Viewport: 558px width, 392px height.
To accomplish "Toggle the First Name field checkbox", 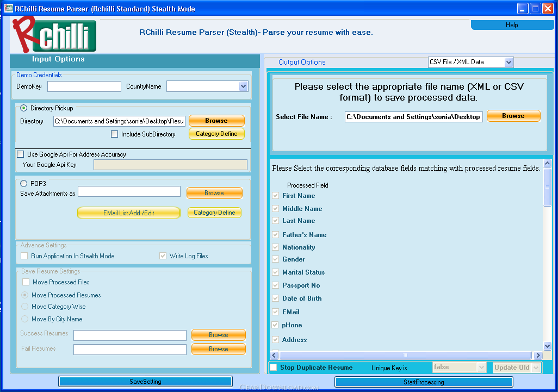I will [275, 195].
